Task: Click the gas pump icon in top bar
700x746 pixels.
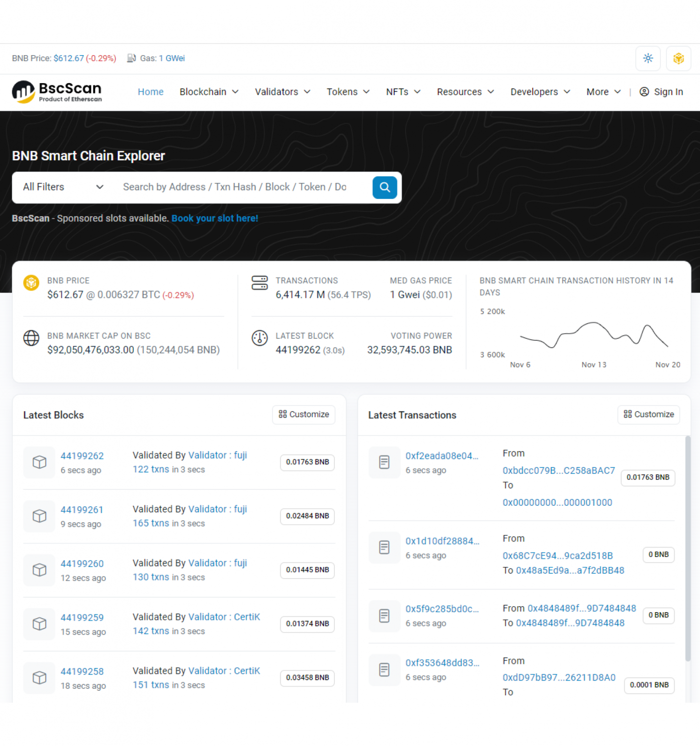Action: coord(131,58)
